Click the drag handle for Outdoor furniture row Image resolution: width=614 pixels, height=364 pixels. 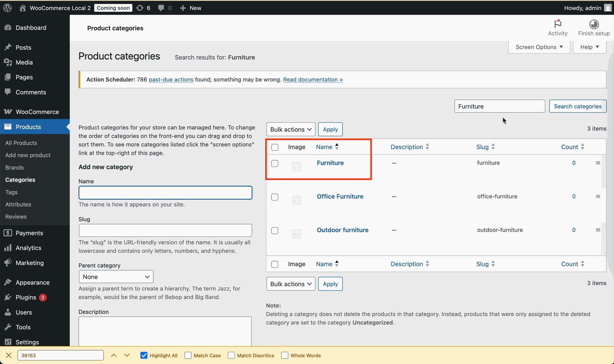point(598,230)
